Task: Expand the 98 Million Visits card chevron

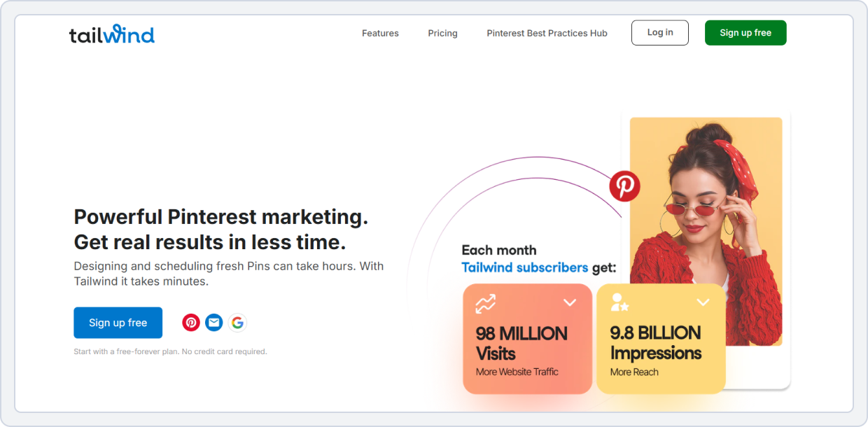Action: click(569, 302)
